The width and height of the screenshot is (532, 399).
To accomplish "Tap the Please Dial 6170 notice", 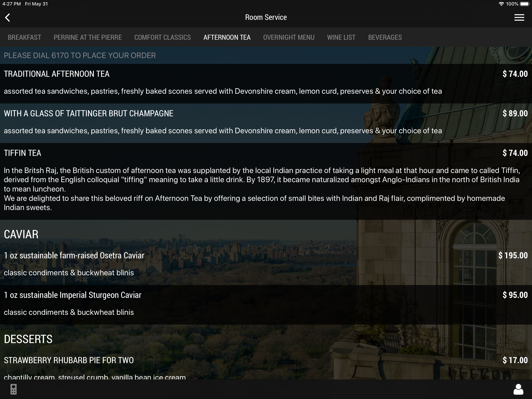I will pyautogui.click(x=80, y=55).
